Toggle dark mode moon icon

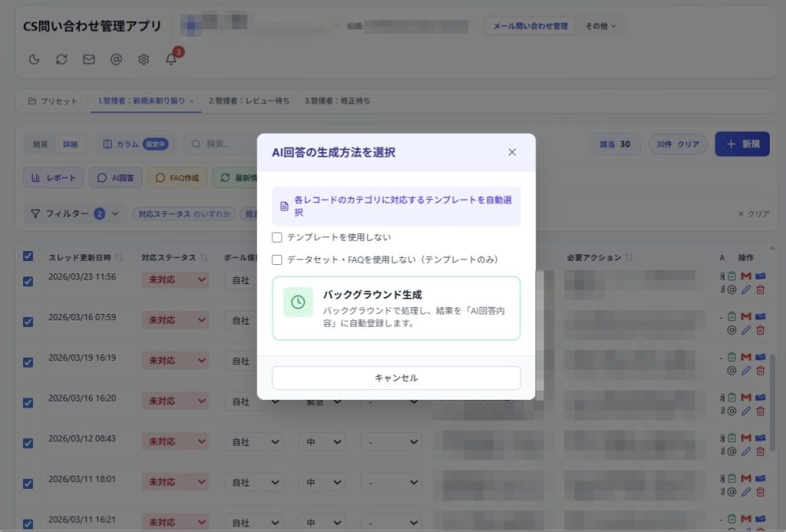[34, 59]
